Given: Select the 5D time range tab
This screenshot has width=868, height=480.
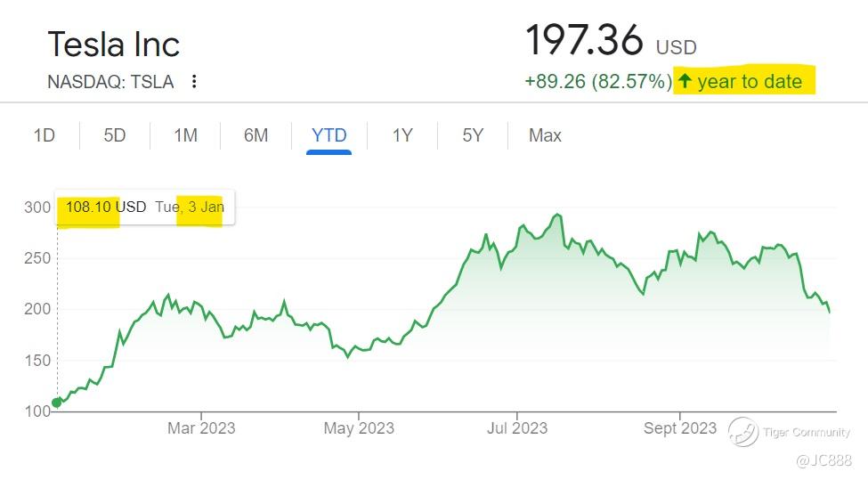Looking at the screenshot, I should (x=115, y=135).
